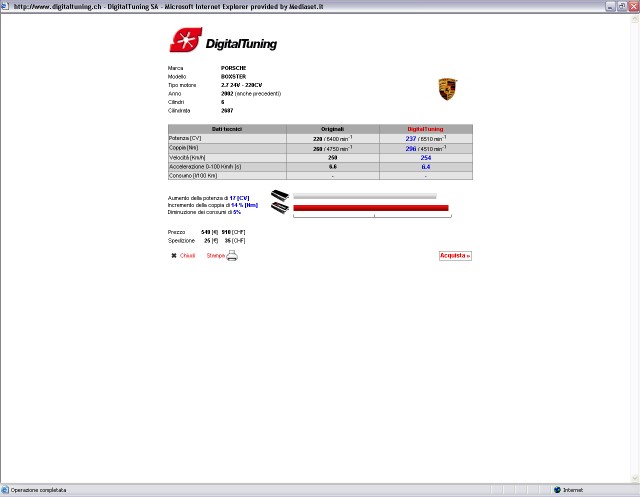
Task: Click the Internet zone icon in status bar
Action: (557, 490)
